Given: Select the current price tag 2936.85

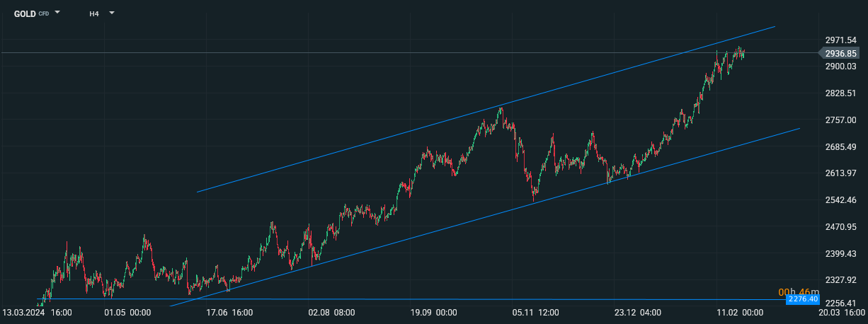Looking at the screenshot, I should pos(840,53).
